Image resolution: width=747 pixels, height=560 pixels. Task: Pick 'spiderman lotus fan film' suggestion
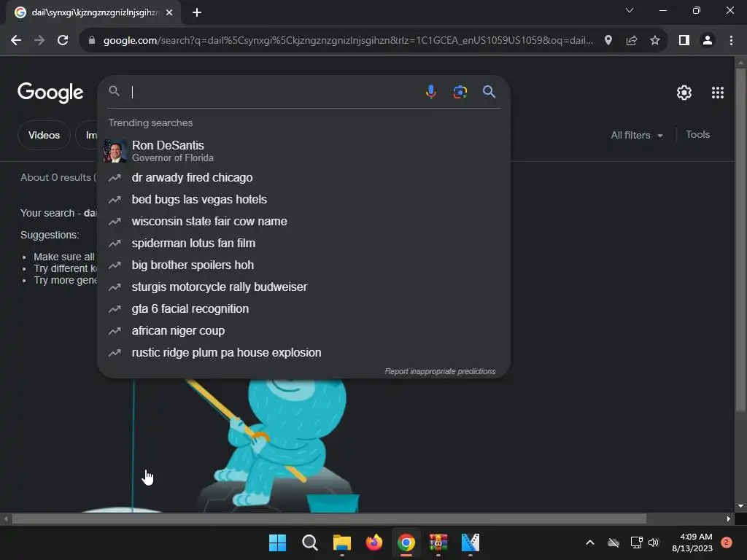(x=303, y=244)
